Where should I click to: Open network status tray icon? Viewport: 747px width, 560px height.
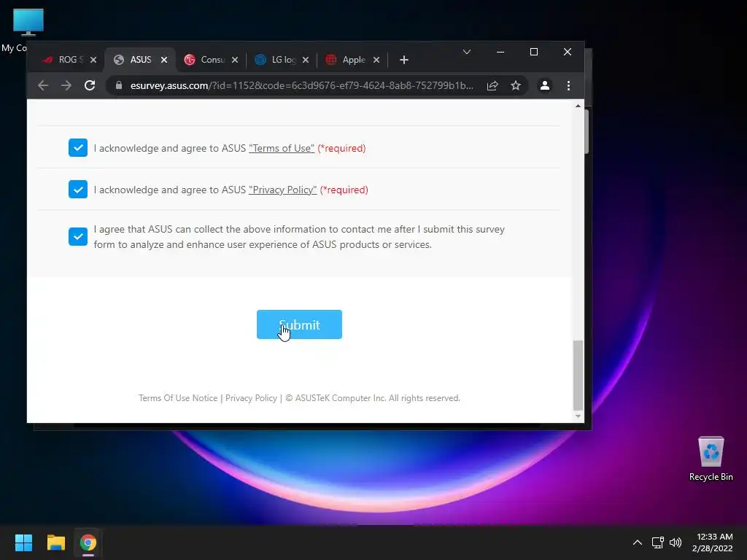click(x=658, y=542)
